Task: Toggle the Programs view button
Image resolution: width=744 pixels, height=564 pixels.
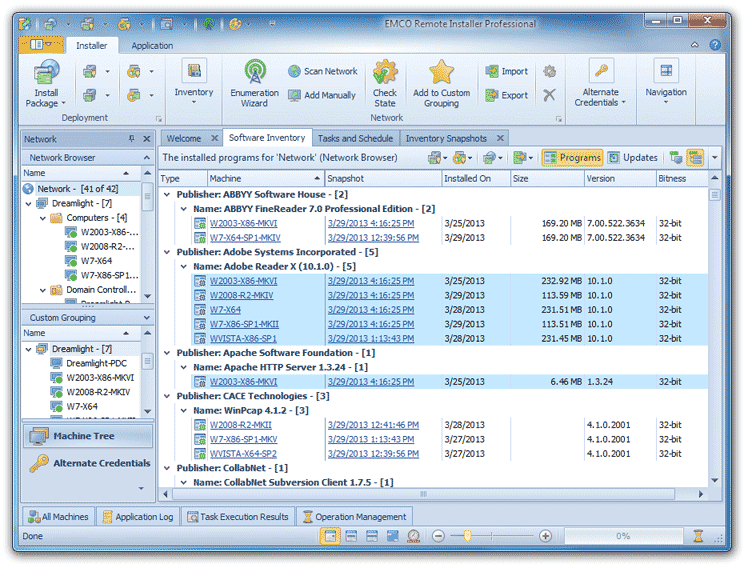Action: [x=572, y=158]
